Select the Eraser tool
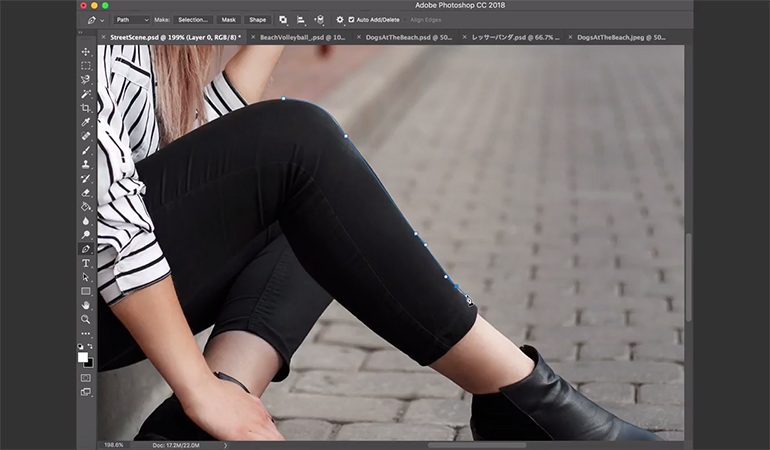 click(x=86, y=193)
